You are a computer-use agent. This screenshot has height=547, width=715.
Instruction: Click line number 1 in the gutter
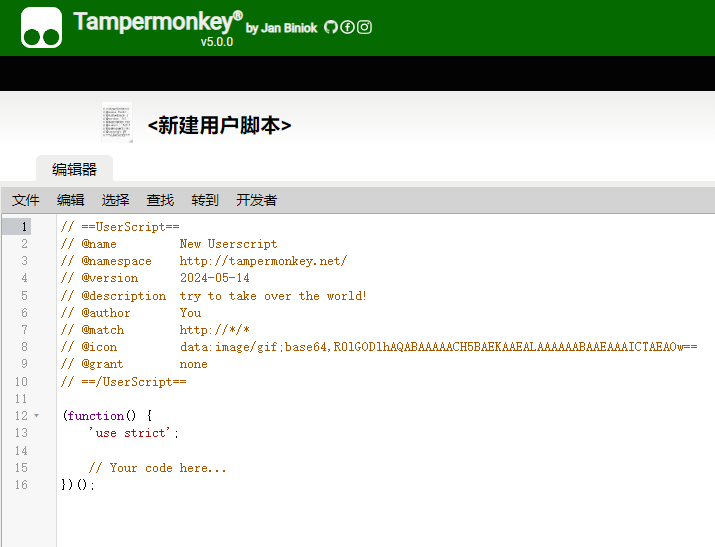pyautogui.click(x=24, y=227)
